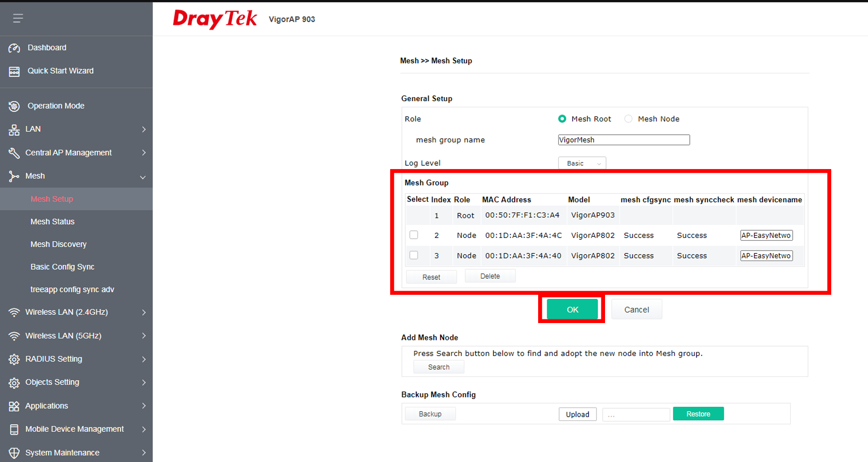
Task: Expand the LAN menu chevron
Action: click(144, 130)
